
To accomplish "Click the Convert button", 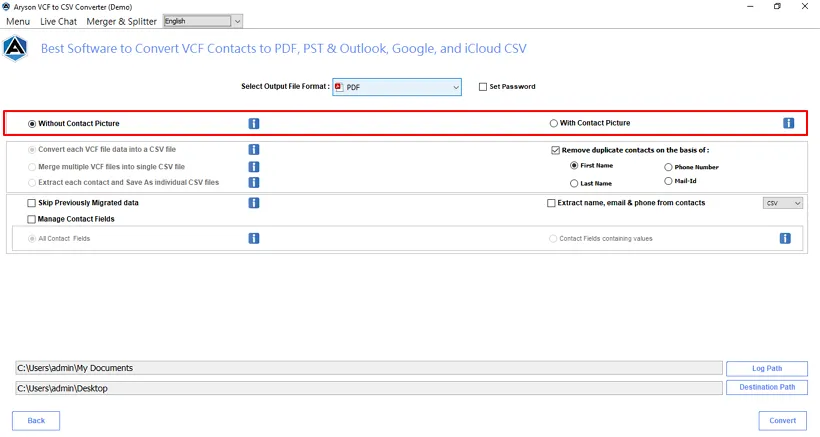I will point(782,420).
